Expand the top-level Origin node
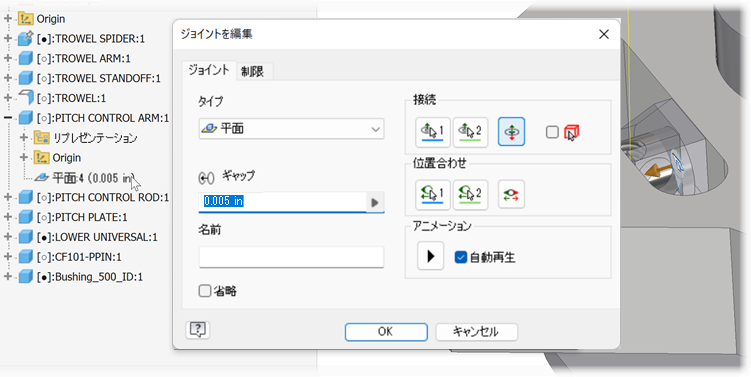Image resolution: width=751 pixels, height=377 pixels. coord(7,19)
